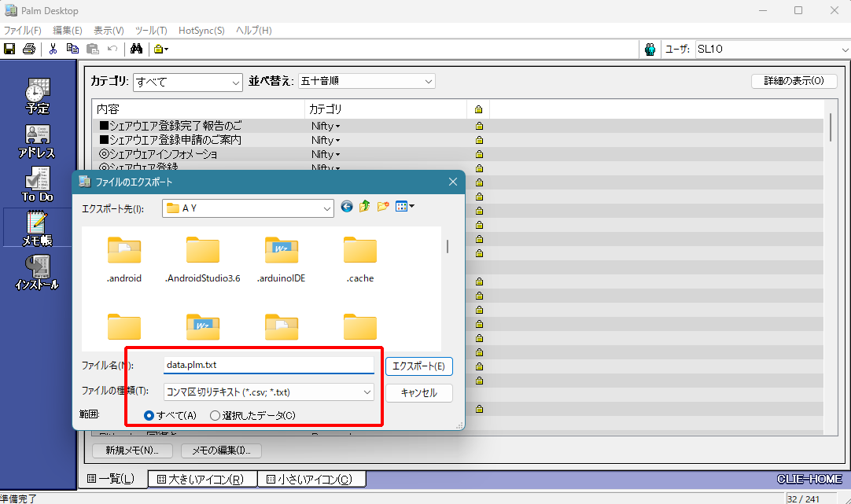
Task: Click 詳細の表示(O) button
Action: tap(794, 81)
